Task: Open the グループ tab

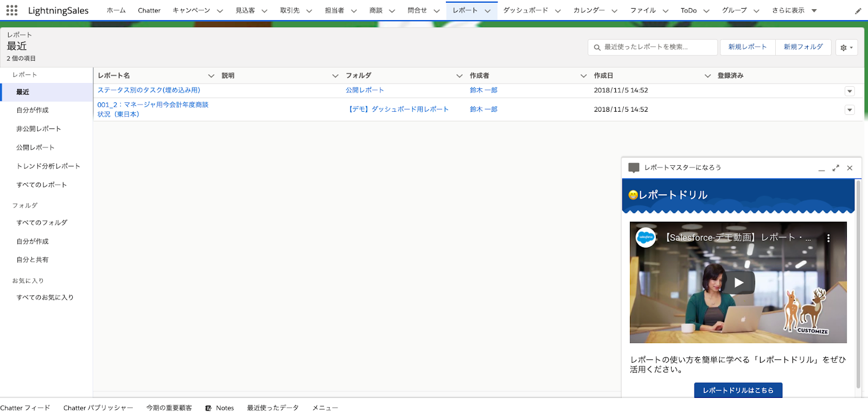Action: pyautogui.click(x=734, y=10)
